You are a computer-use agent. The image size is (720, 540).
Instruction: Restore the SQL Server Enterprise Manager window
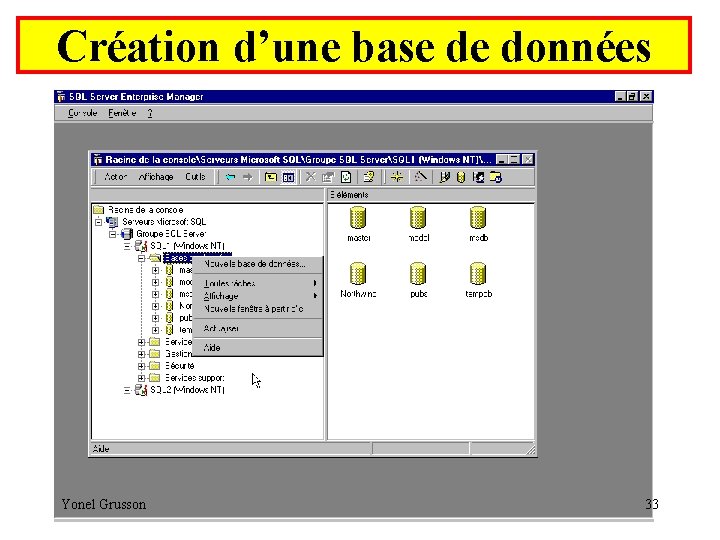tap(632, 96)
